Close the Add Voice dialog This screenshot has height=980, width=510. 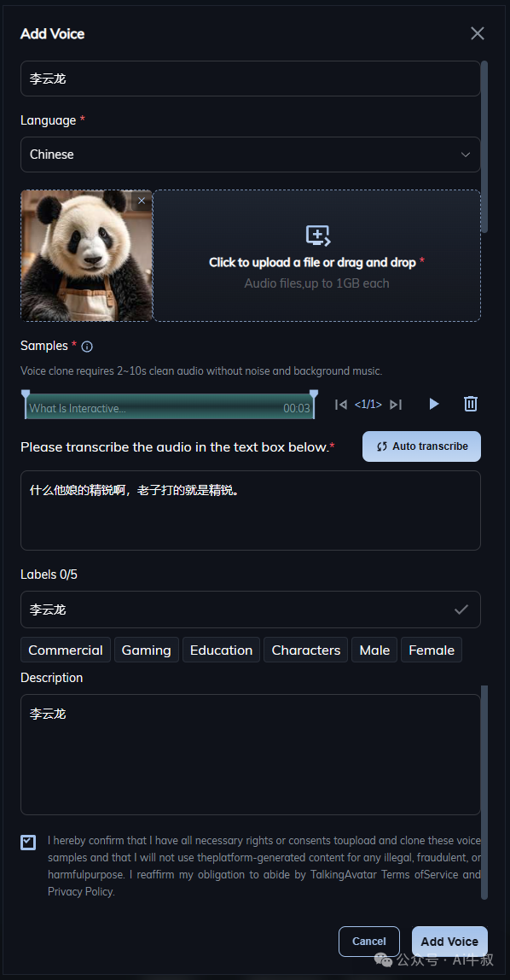point(478,34)
